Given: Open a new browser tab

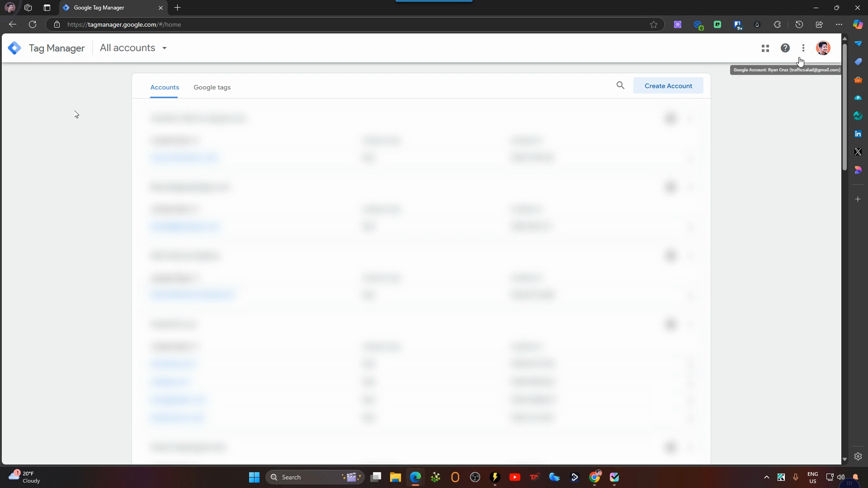Looking at the screenshot, I should [178, 8].
